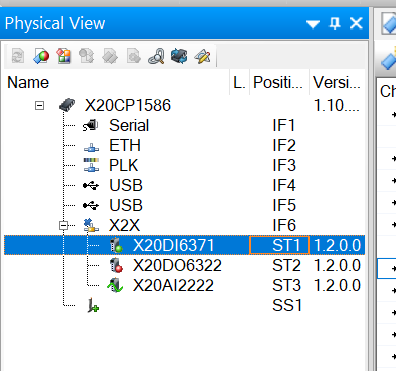The image size is (396, 371).
Task: Open the Physical View panel dropdown arrow
Action: [313, 24]
